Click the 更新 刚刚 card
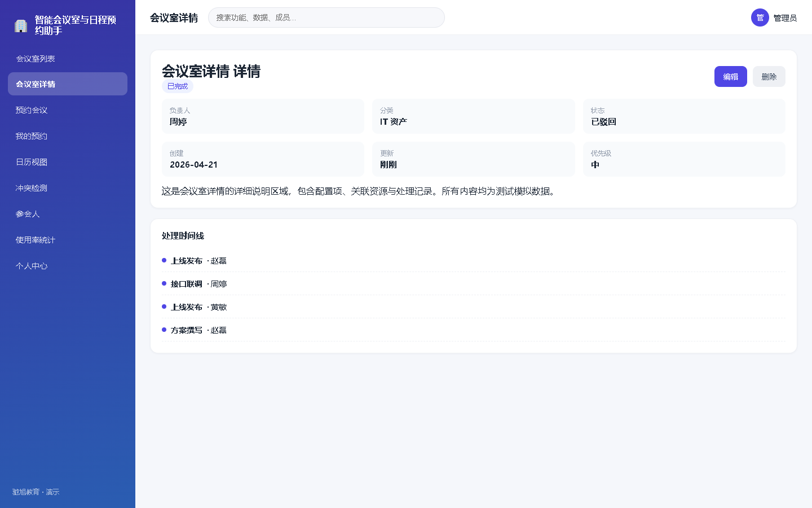Screen dimensions: 812x508 point(474,159)
